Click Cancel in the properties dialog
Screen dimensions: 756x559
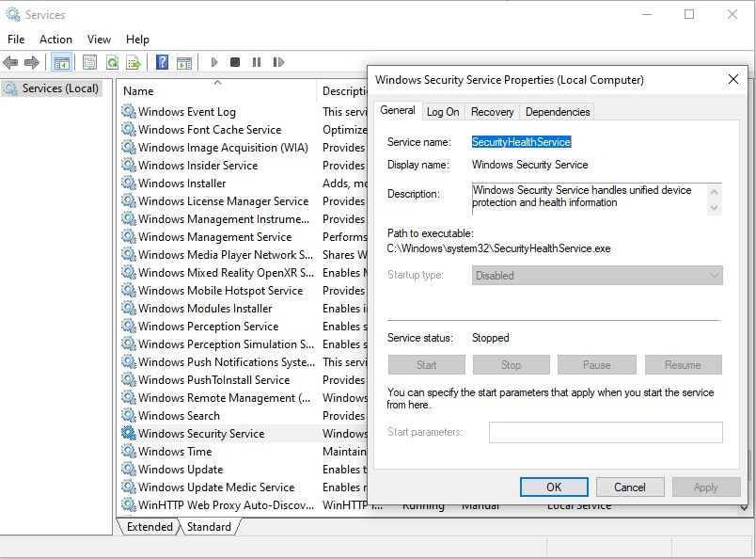pos(630,487)
